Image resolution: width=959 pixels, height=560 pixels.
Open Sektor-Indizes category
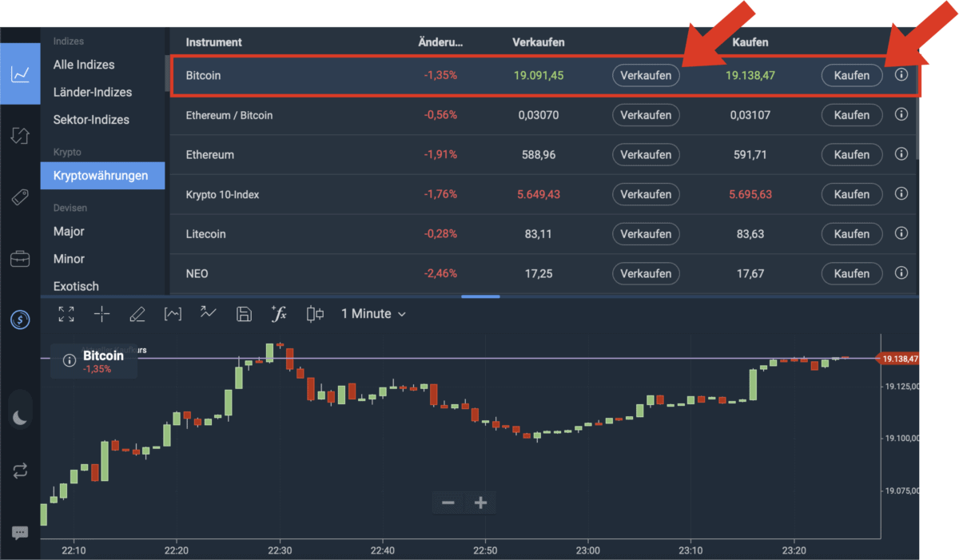click(x=91, y=120)
